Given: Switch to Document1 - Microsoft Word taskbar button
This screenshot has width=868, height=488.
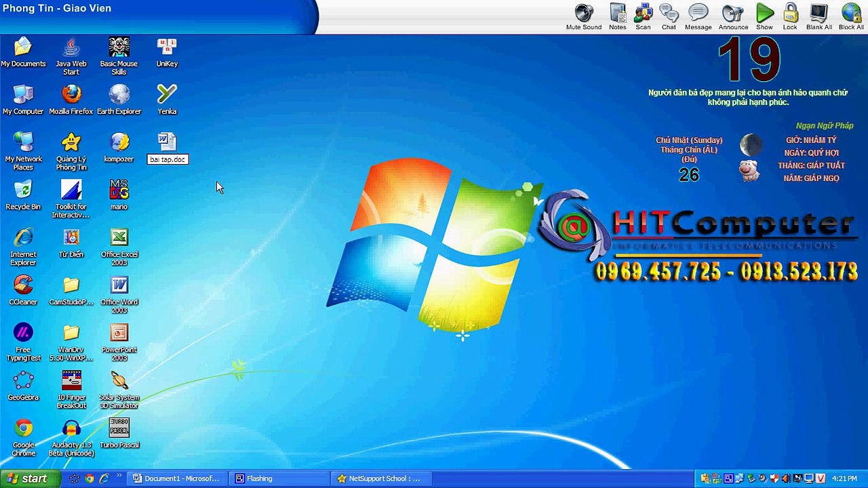Looking at the screenshot, I should (176, 479).
